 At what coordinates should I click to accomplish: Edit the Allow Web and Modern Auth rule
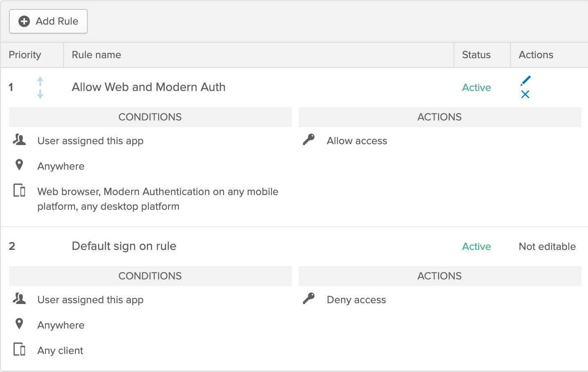pyautogui.click(x=525, y=80)
